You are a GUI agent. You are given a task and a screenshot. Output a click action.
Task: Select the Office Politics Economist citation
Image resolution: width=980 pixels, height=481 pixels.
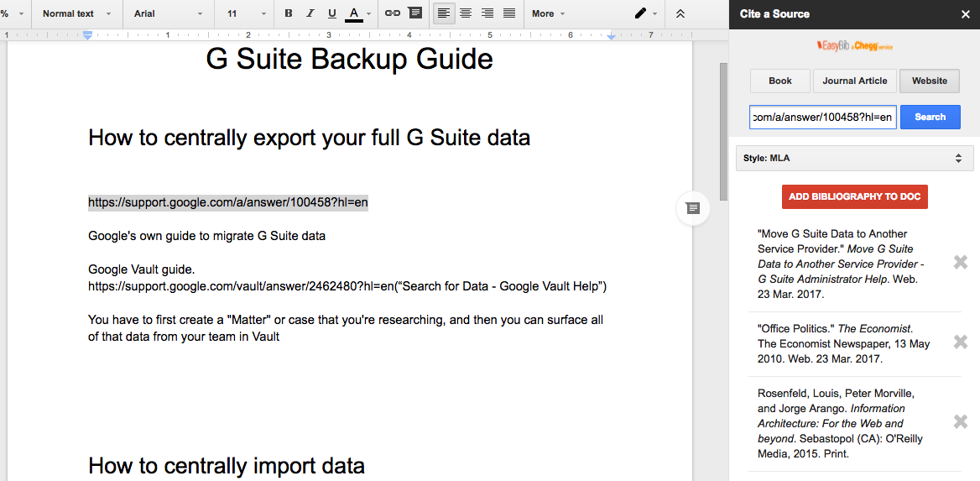[x=844, y=344]
